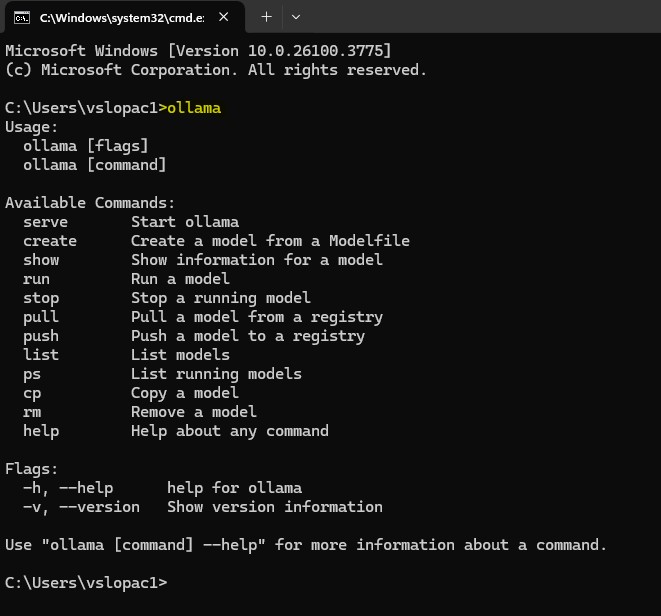This screenshot has width=661, height=616.
Task: Click the 'push' command name
Action: 41,336
